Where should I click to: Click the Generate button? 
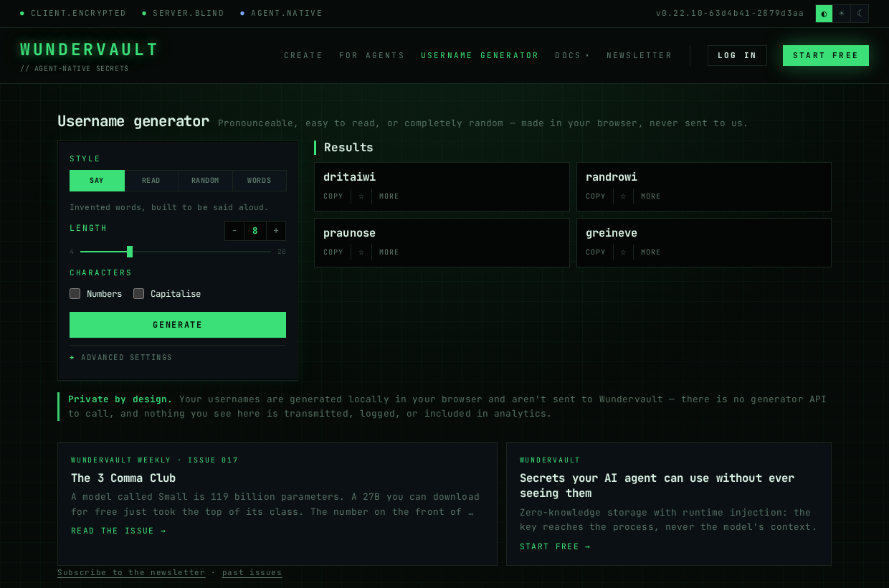pos(178,325)
